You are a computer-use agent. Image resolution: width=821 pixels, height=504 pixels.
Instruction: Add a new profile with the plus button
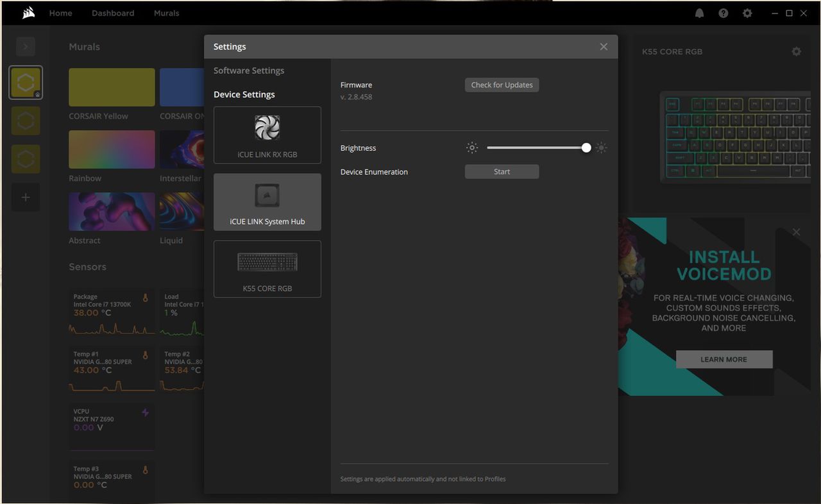click(x=26, y=197)
